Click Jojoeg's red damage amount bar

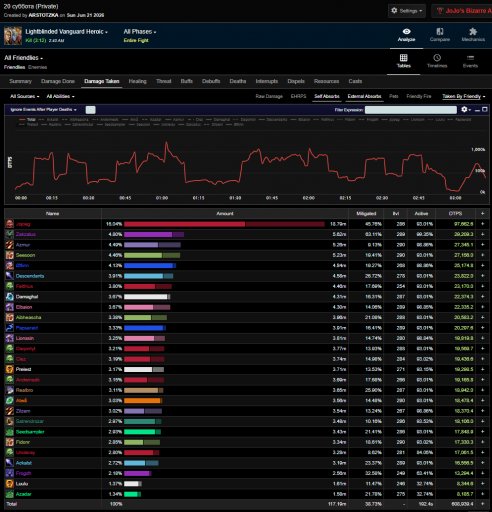pos(224,224)
